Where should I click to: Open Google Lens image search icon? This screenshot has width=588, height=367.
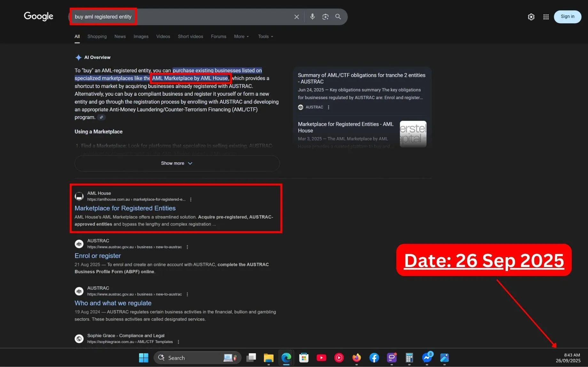click(x=325, y=17)
